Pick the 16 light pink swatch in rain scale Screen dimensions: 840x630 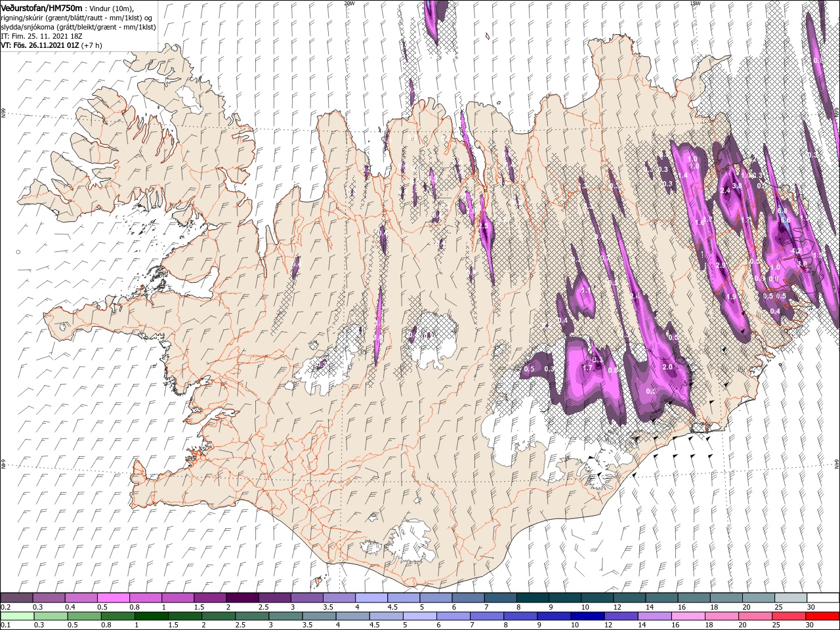[687, 616]
